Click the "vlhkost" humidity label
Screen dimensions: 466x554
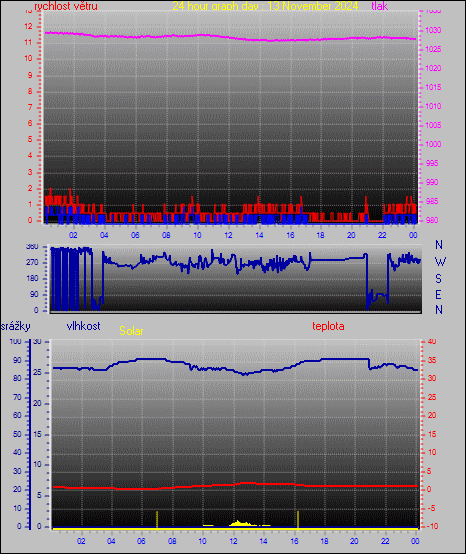[x=83, y=326]
